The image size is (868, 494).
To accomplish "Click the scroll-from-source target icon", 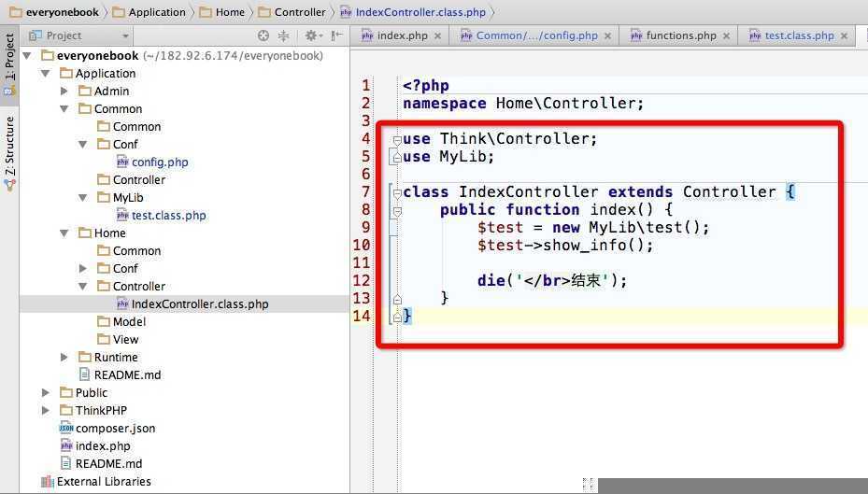I will coord(263,35).
